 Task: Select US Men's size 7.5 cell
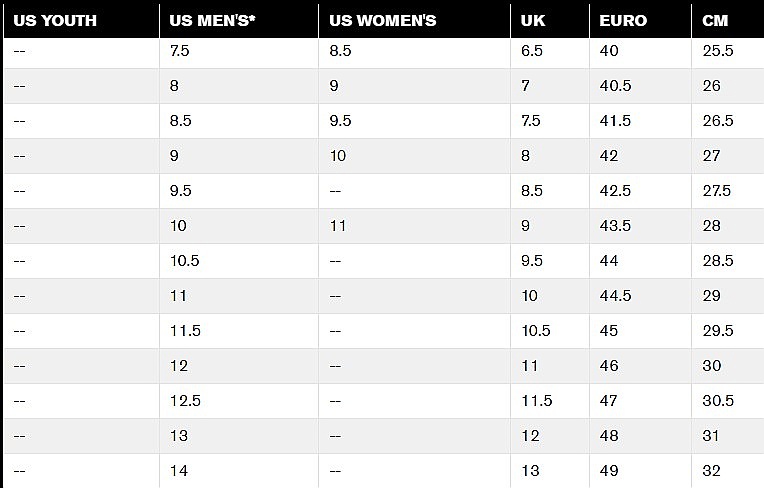(x=239, y=51)
